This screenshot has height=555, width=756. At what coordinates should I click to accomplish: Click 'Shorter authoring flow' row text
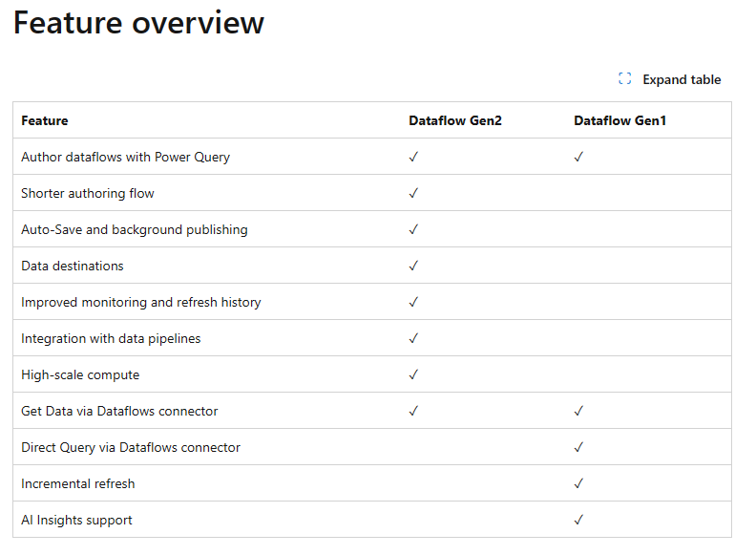point(88,193)
